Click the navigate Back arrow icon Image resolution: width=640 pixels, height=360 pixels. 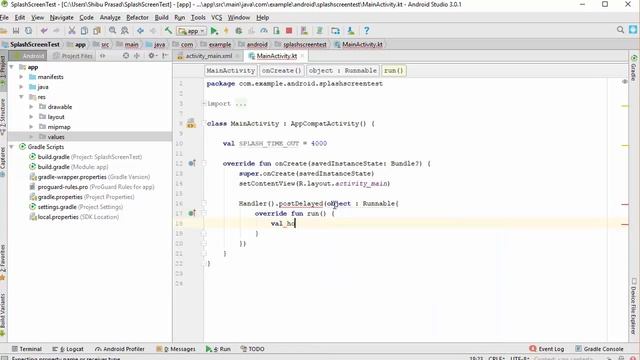tap(140, 31)
